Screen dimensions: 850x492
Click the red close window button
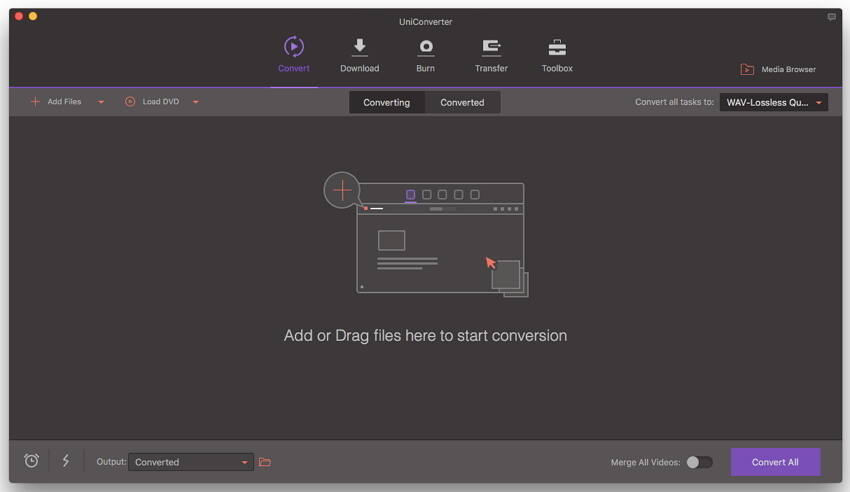click(18, 16)
